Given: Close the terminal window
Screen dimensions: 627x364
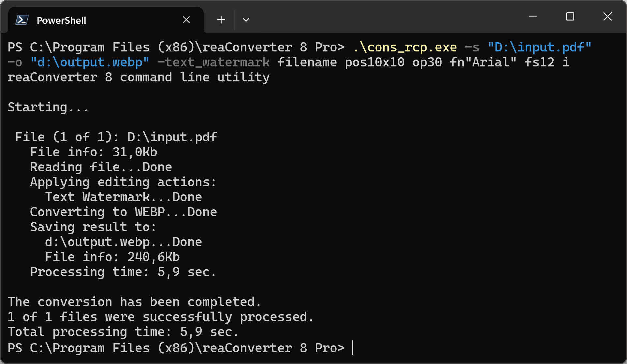Looking at the screenshot, I should tap(607, 17).
